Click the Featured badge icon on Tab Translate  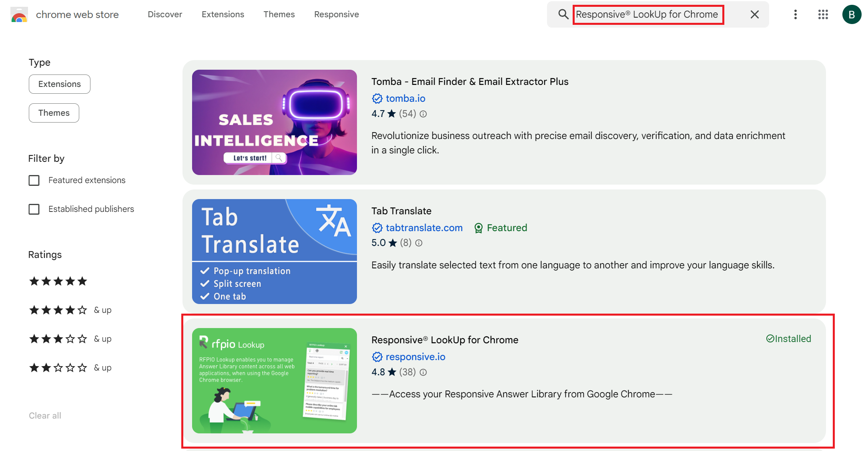click(478, 228)
